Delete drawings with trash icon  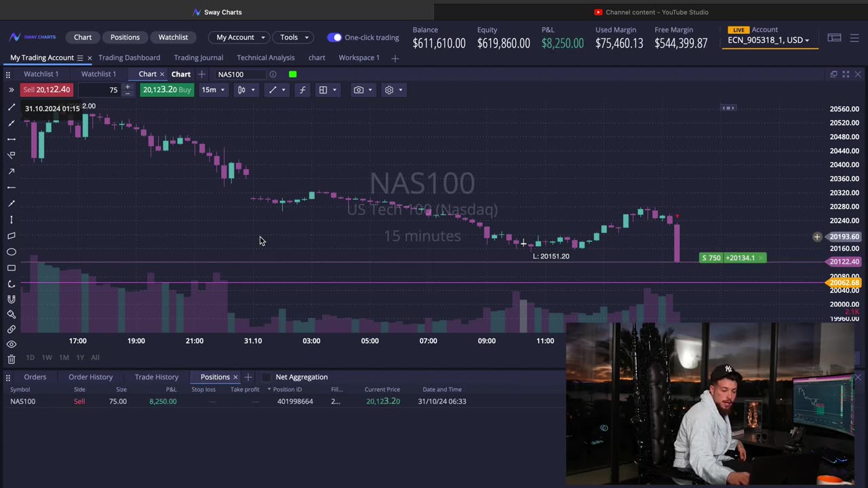[12, 359]
